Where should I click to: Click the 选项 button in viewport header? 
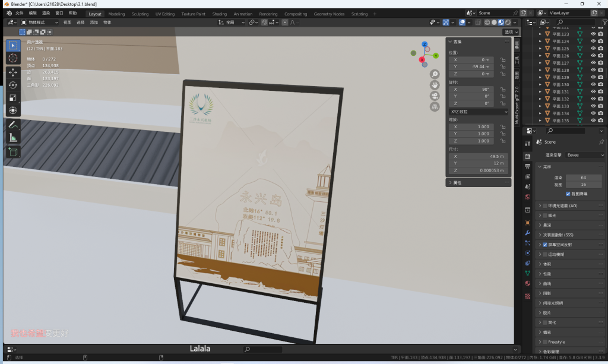(x=510, y=32)
